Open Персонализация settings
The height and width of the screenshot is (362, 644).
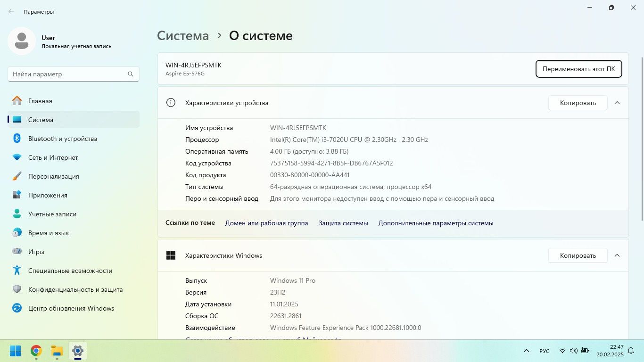pos(74,176)
